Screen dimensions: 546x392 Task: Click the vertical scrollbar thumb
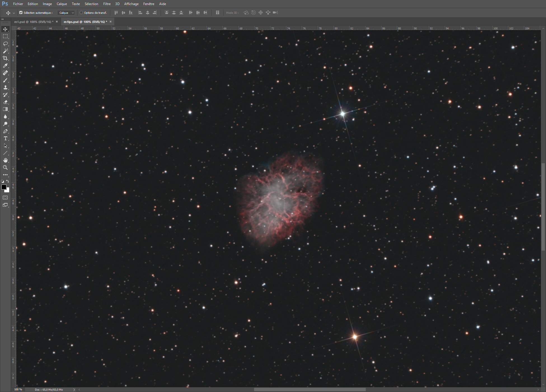click(543, 207)
